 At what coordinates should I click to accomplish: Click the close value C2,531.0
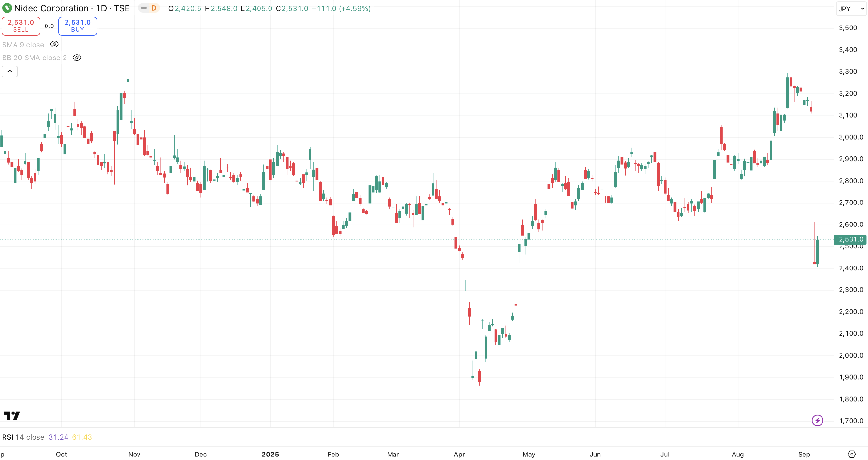click(x=292, y=8)
